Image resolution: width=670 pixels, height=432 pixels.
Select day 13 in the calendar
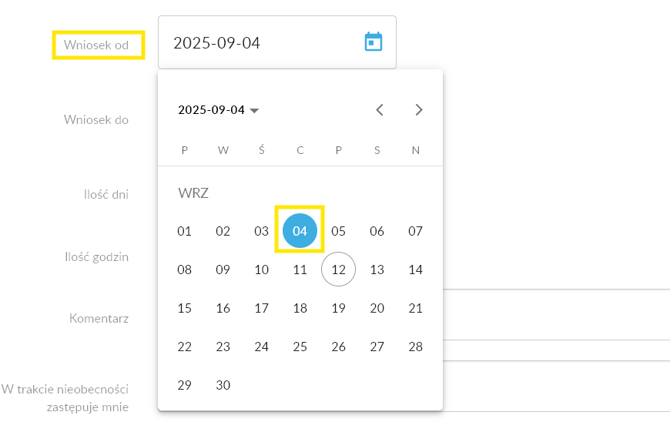(x=377, y=270)
